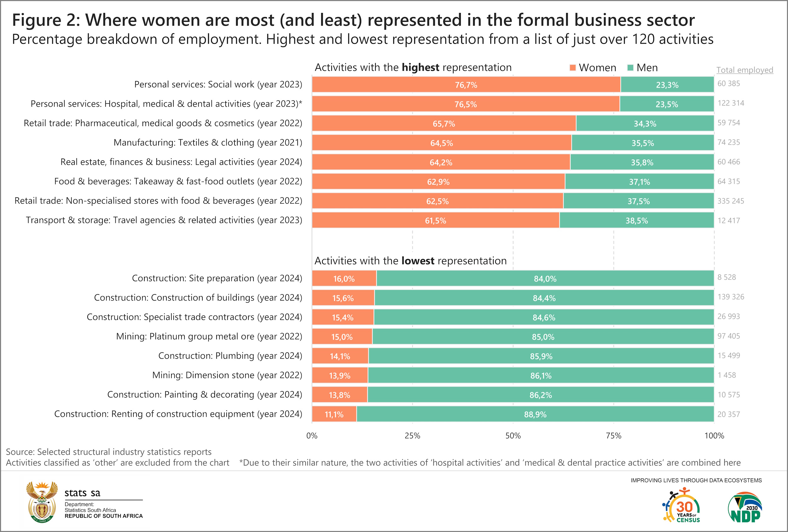Click the NDP 2030 logo
788x532 pixels.
click(745, 507)
